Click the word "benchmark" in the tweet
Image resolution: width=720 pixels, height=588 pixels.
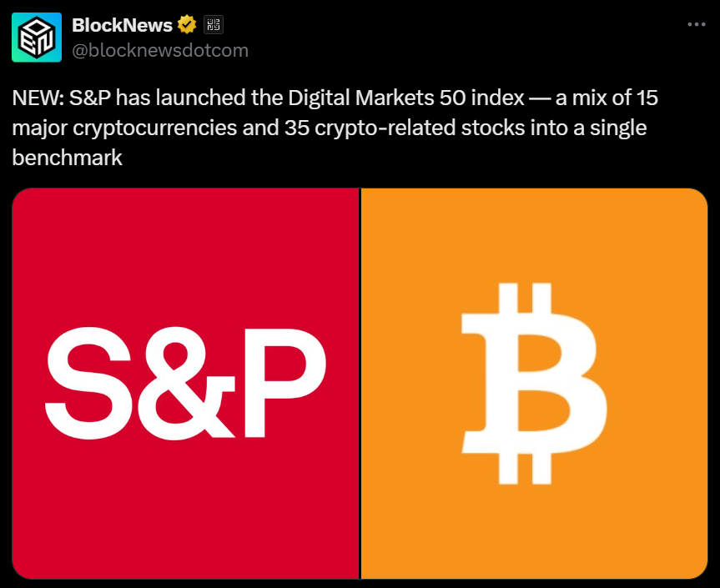point(67,158)
